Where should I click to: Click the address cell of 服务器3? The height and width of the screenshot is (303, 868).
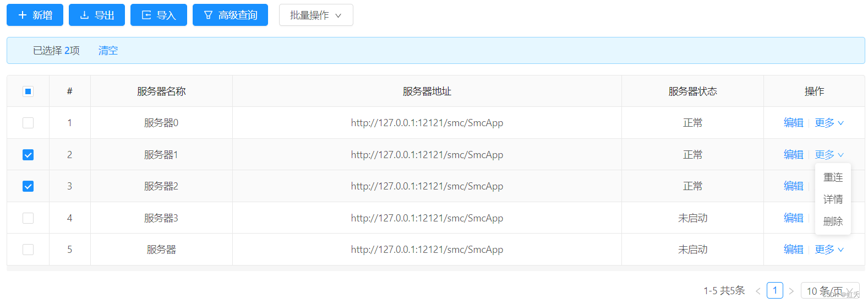(427, 218)
